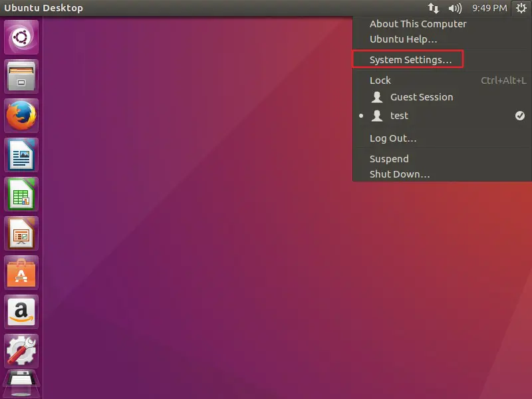Screen dimensions: 532x399
Task: Select About This Computer
Action: tap(442, 24)
